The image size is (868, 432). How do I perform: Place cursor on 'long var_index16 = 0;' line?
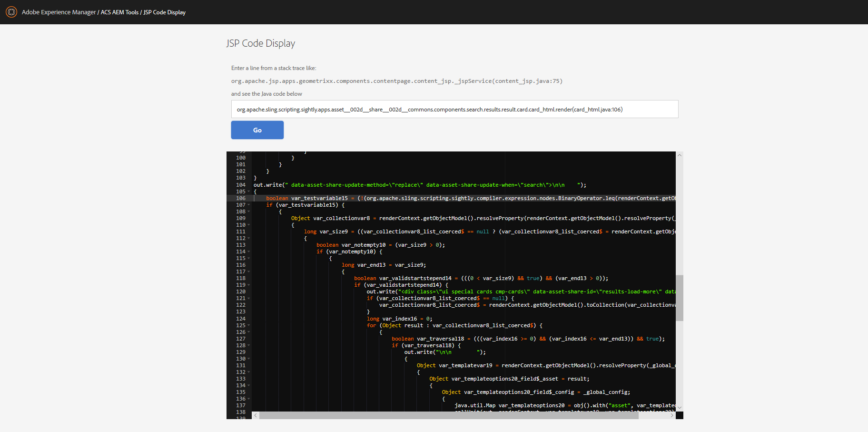400,319
